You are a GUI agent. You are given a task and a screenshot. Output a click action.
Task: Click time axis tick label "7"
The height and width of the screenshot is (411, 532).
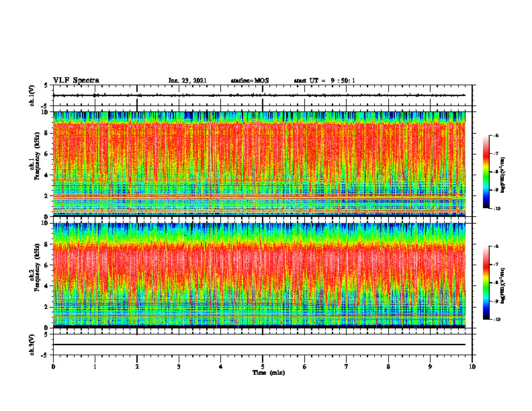[347, 367]
